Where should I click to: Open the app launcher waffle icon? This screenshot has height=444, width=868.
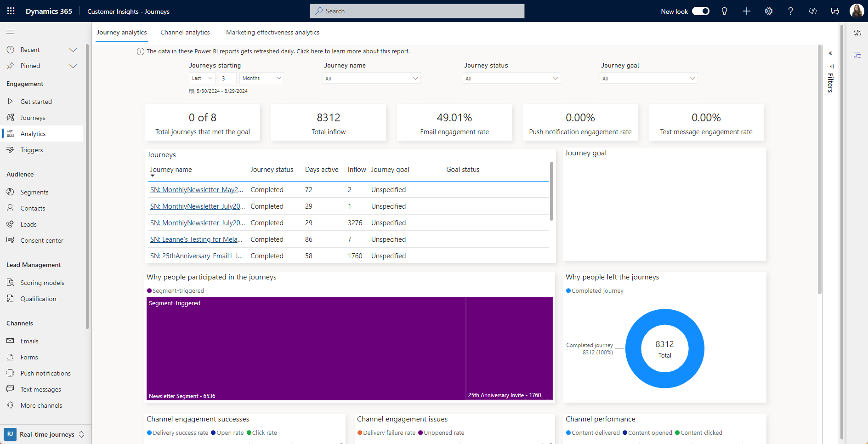tap(11, 11)
